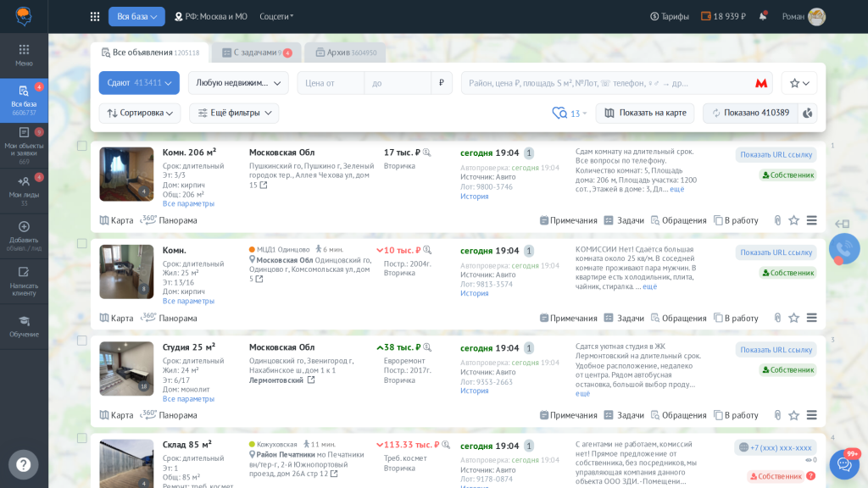Open the Metro station filter icon
868x488 pixels.
pyautogui.click(x=760, y=83)
